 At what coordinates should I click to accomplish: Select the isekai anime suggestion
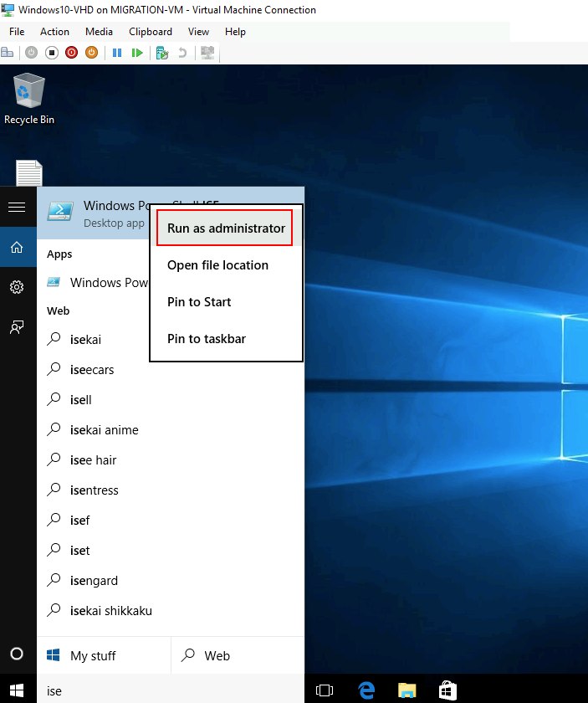(x=171, y=430)
